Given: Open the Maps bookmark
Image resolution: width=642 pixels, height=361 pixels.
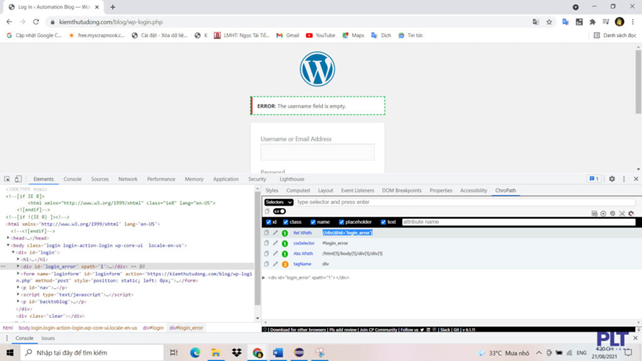Looking at the screenshot, I should (x=353, y=35).
